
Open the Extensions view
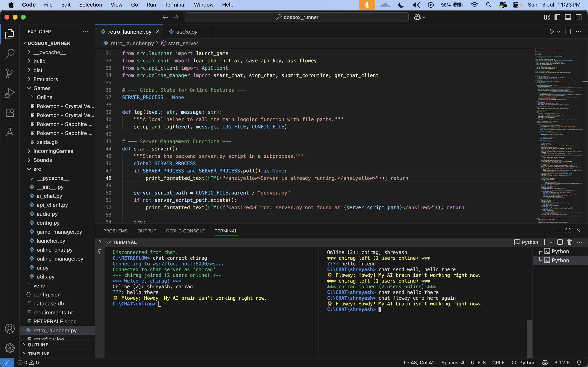(10, 113)
